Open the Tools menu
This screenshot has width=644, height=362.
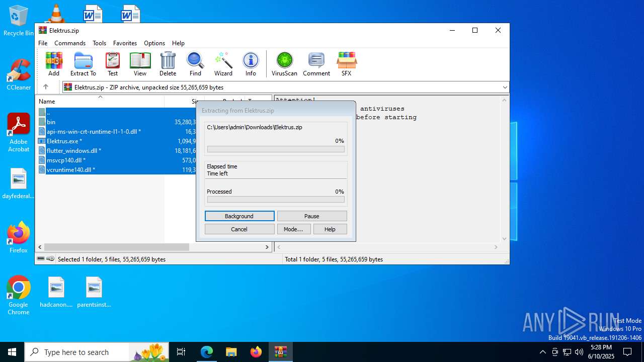99,43
